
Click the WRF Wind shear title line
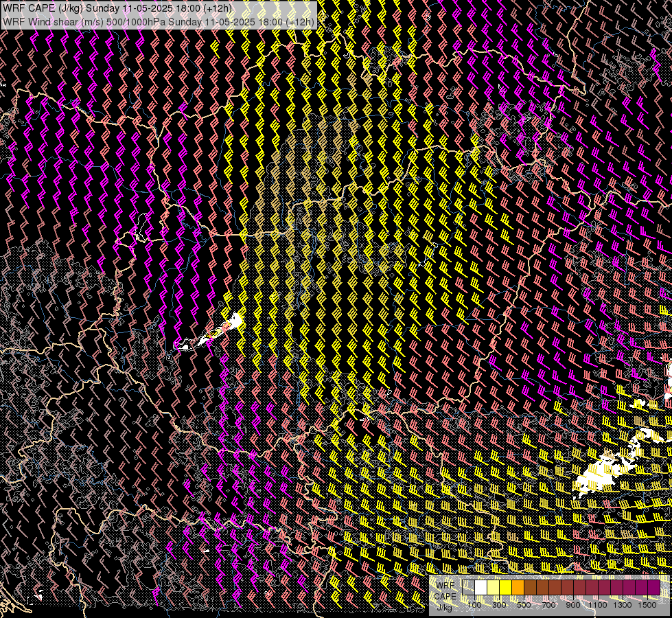158,21
